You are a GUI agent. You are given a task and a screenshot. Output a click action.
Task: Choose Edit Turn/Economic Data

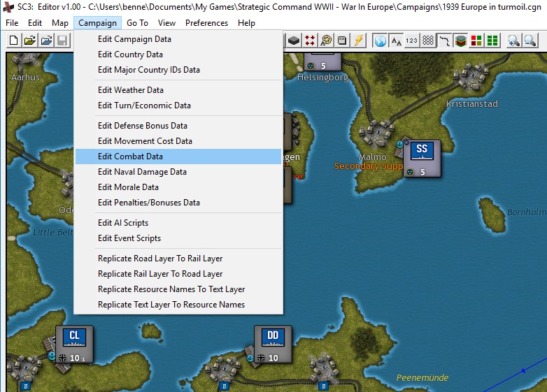tap(178, 106)
